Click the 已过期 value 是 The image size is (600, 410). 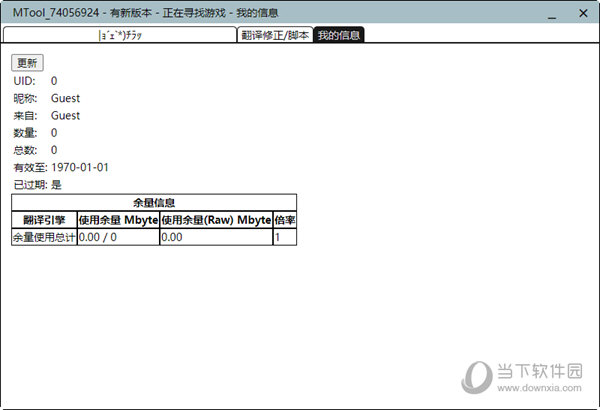(56, 185)
